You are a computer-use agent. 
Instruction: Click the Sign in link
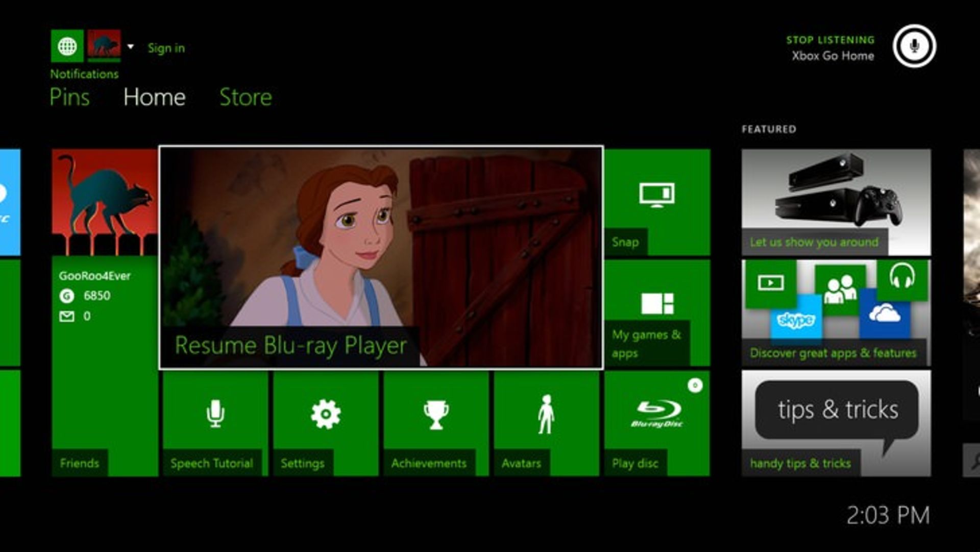pyautogui.click(x=166, y=48)
